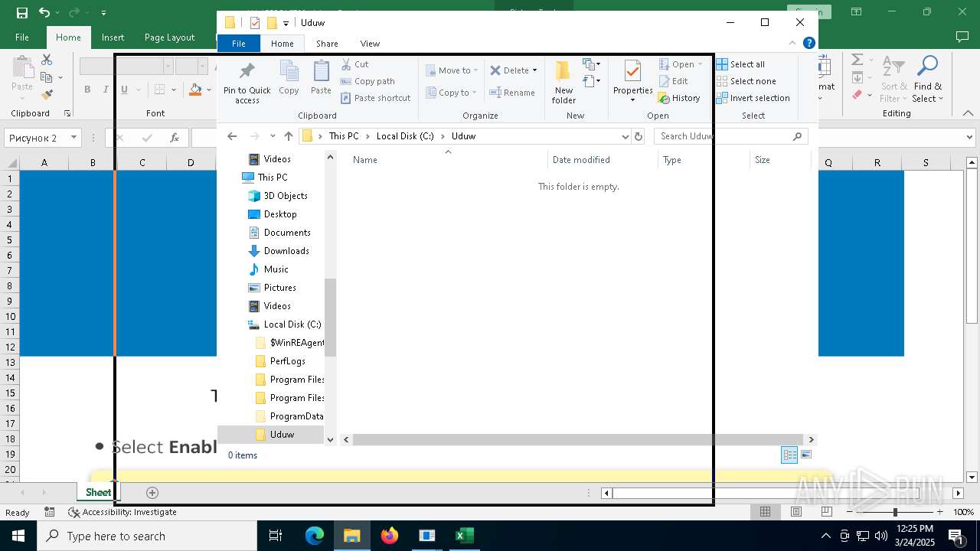Open address bar history dropdown
The width and height of the screenshot is (980, 551).
(625, 136)
